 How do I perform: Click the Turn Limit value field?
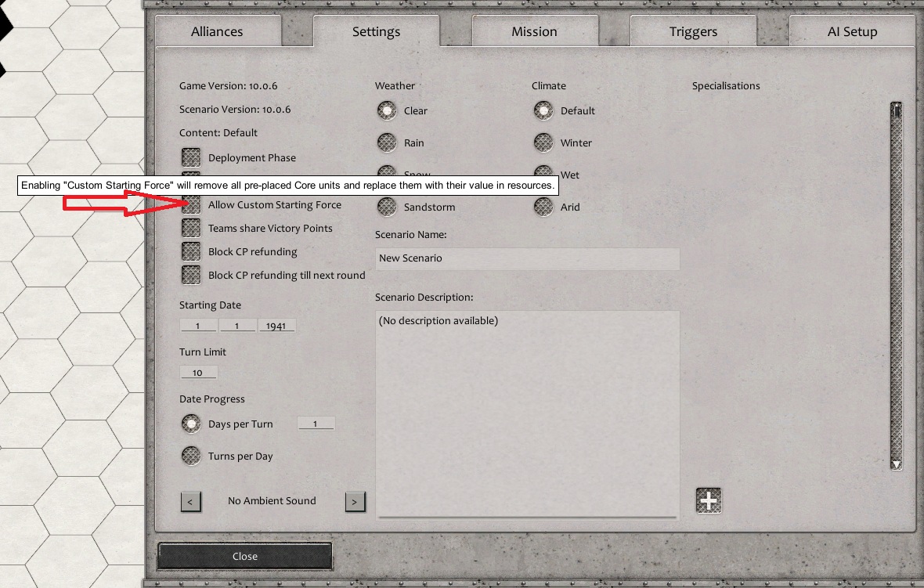coord(198,373)
